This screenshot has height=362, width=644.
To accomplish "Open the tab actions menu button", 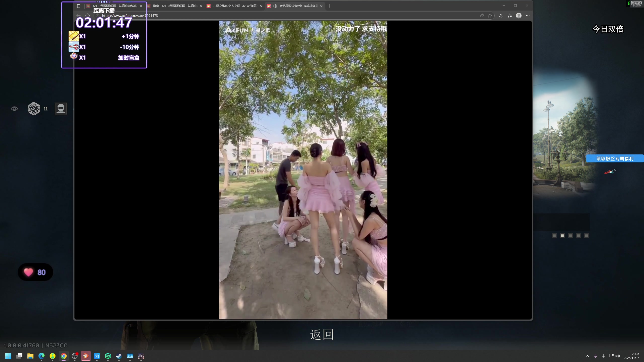I will point(78,6).
